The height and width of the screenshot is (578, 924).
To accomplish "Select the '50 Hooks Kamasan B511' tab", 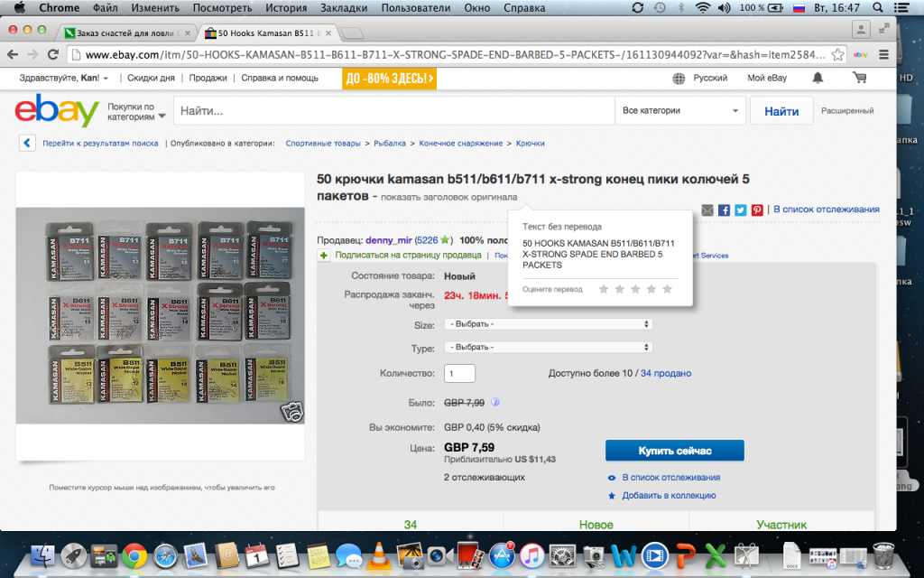I will pos(268,33).
